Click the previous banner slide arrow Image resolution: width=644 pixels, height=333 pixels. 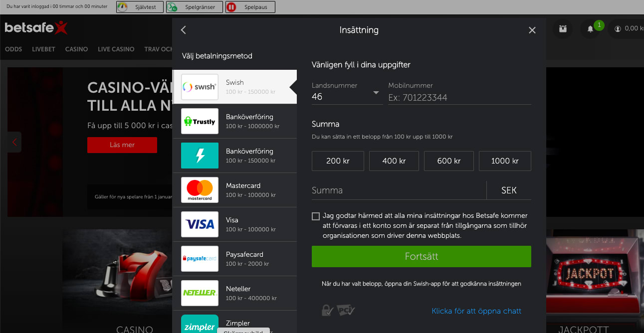[14, 142]
